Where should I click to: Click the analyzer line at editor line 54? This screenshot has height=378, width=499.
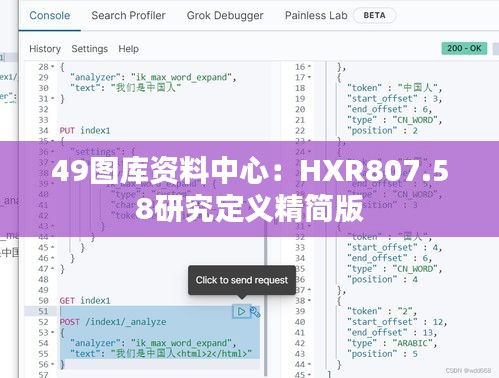(x=153, y=343)
